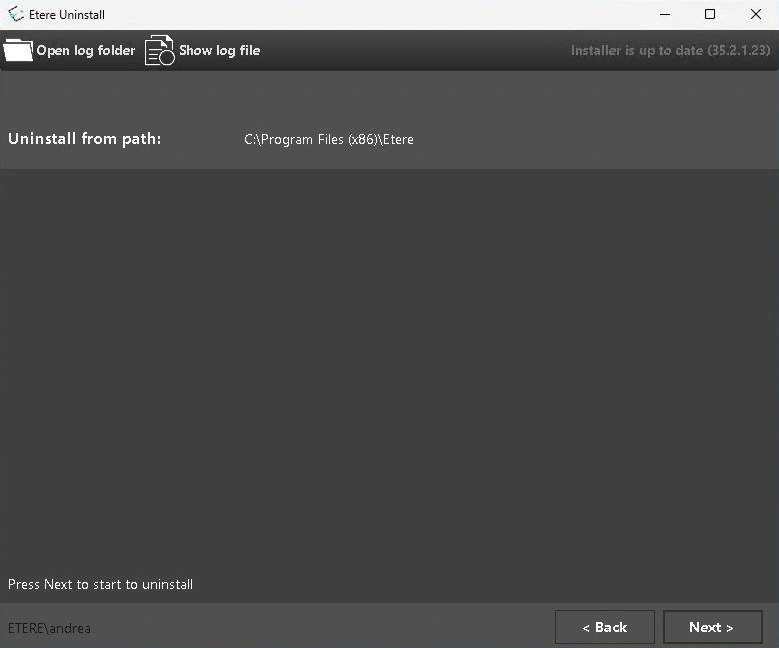This screenshot has height=648, width=779.
Task: Close the Etere Uninstall window
Action: tap(756, 14)
